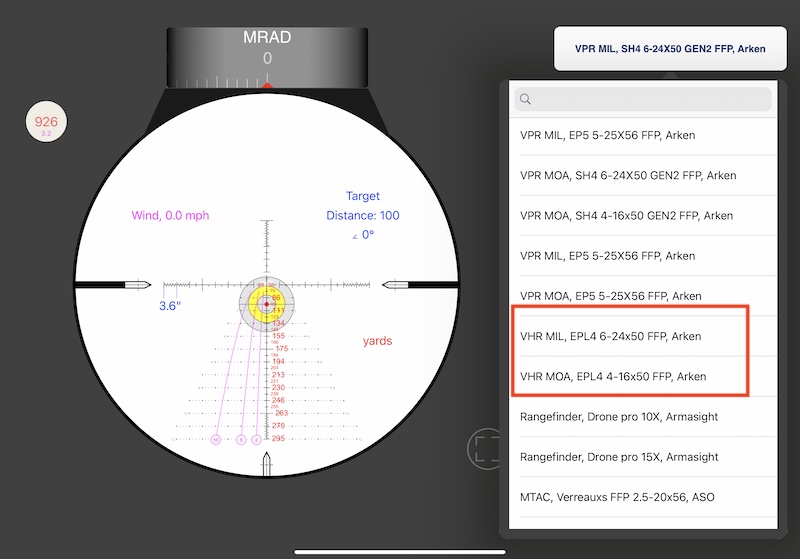Tap the 3.6" measurement label
Image resolution: width=800 pixels, height=559 pixels.
pos(169,306)
